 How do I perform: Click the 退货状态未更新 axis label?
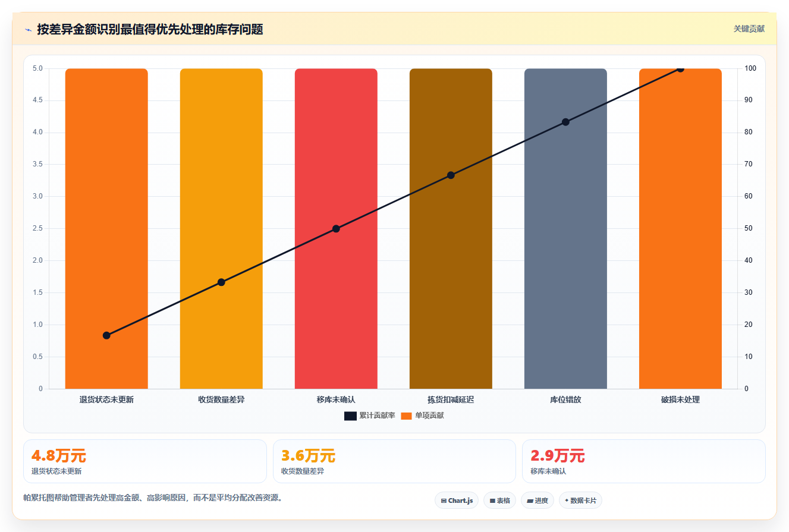point(106,399)
